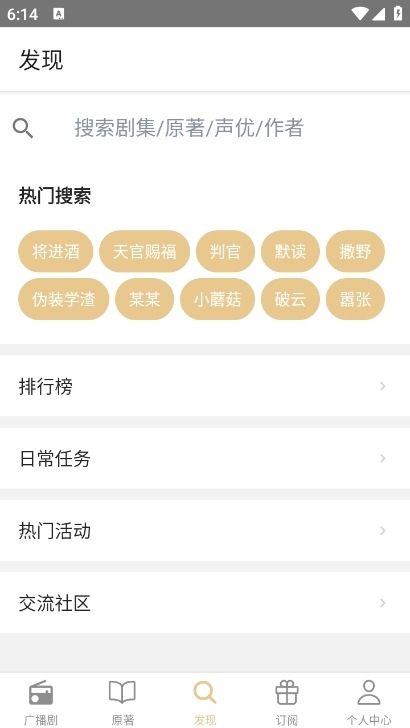Choose the 伪装学渣 search tag

click(x=64, y=299)
